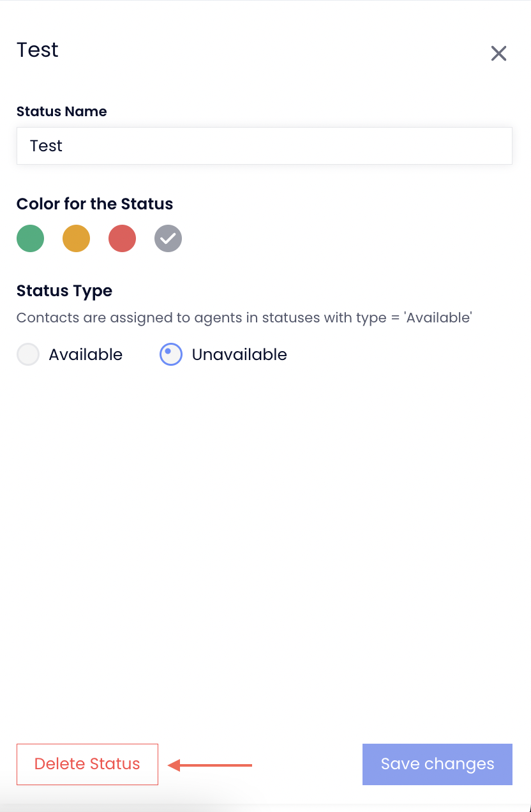
Task: Select the green status color
Action: [31, 239]
